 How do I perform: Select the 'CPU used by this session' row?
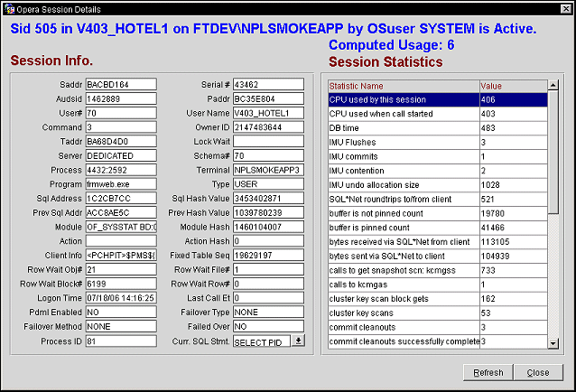(x=402, y=99)
